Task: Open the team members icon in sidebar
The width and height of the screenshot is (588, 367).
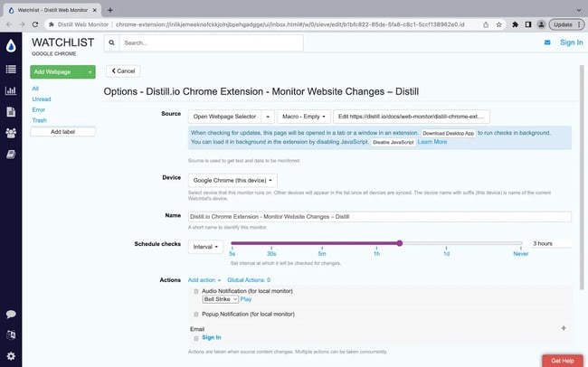Action: point(11,133)
